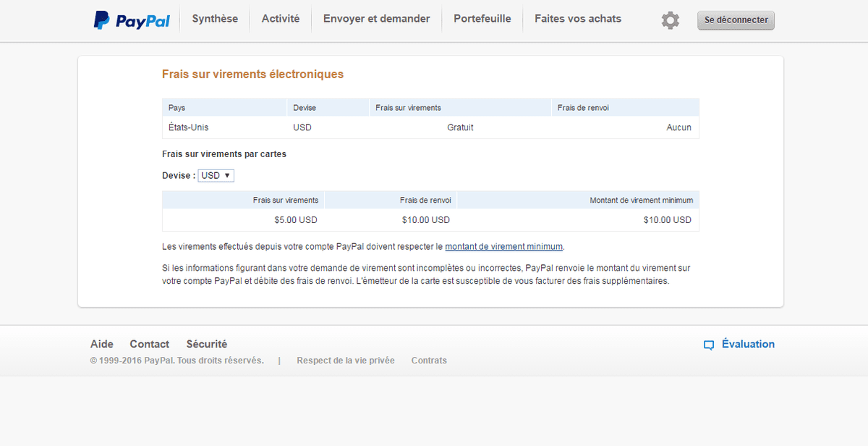Screen dimensions: 868x446
Task: Open Envoyer et demander menu
Action: (377, 19)
